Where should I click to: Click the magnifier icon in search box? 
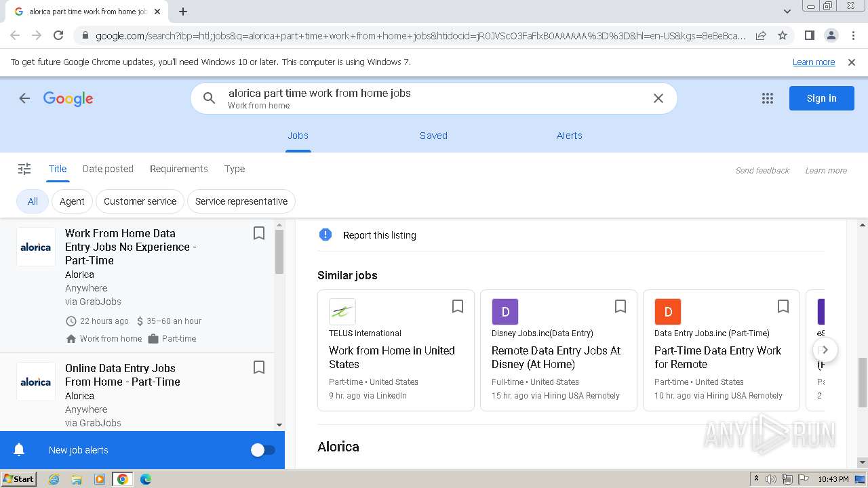pyautogui.click(x=210, y=98)
